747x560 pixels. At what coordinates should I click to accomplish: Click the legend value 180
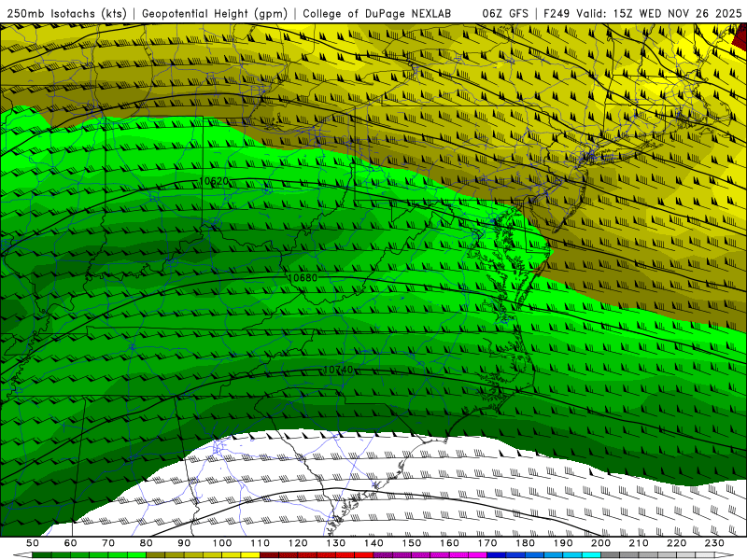[525, 543]
